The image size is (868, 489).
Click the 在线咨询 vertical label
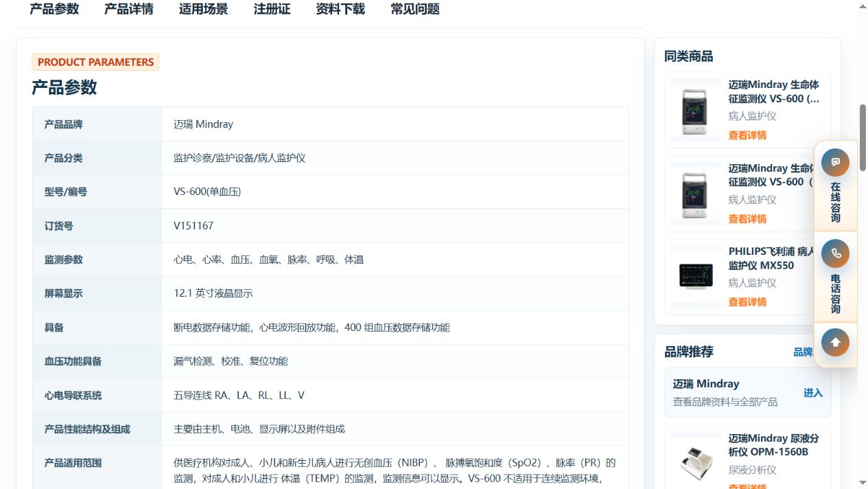[x=835, y=202]
